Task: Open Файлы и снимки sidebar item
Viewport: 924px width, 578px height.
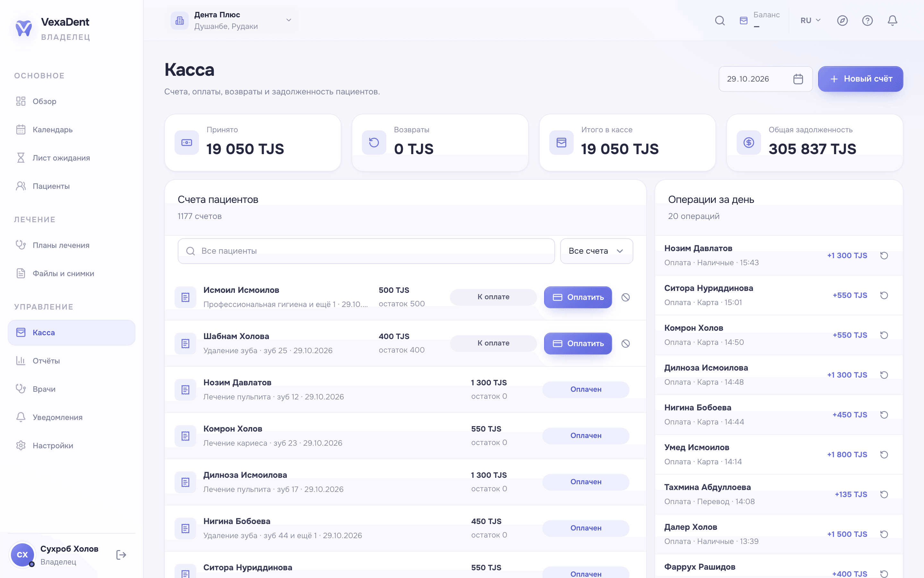Action: click(72, 273)
